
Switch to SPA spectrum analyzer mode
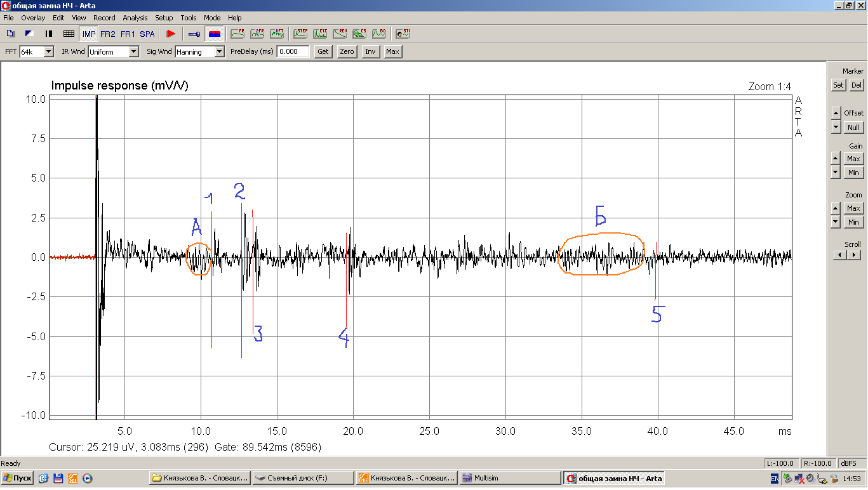tap(147, 34)
